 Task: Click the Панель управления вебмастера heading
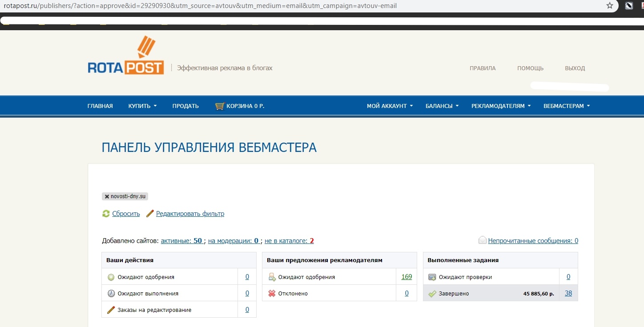(209, 148)
